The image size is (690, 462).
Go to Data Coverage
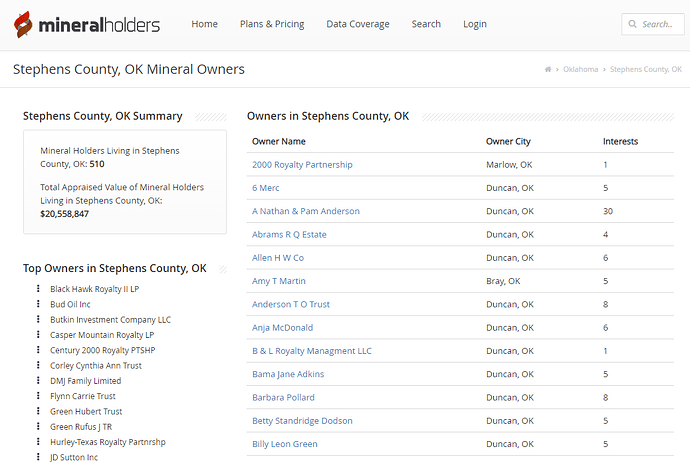click(358, 24)
